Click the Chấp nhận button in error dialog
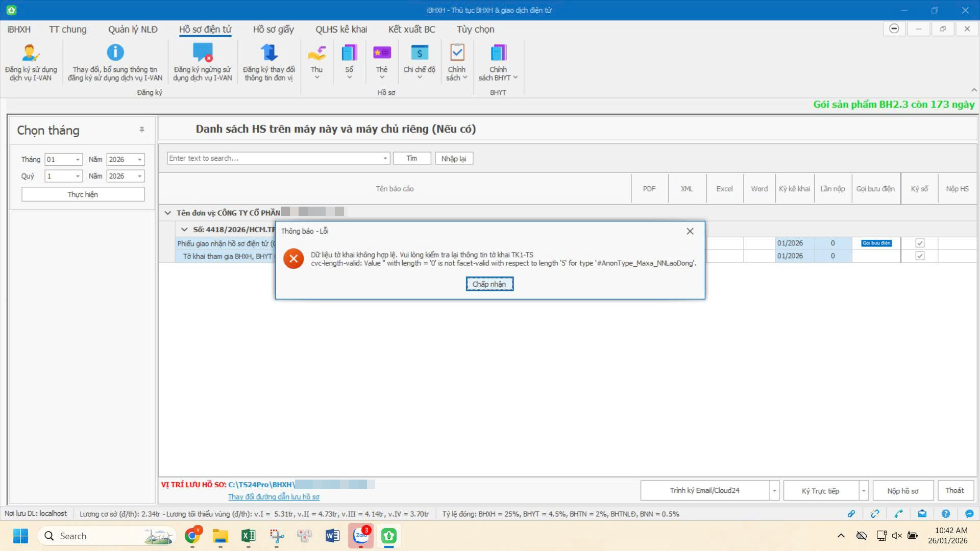 pos(489,284)
